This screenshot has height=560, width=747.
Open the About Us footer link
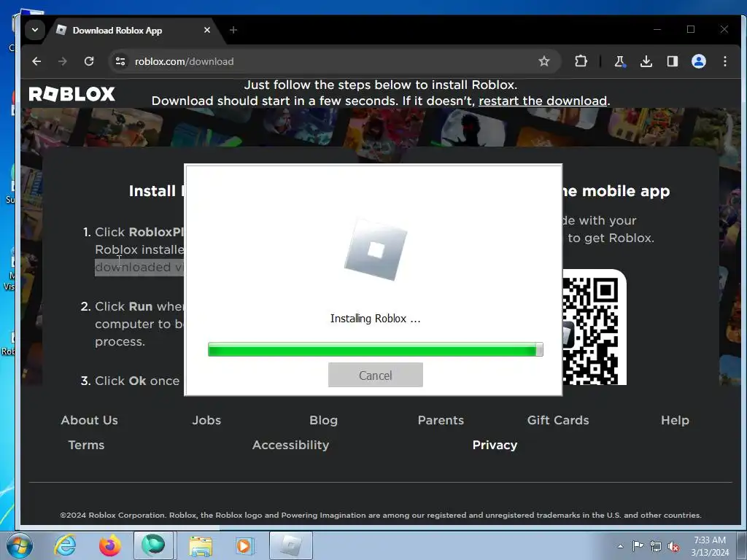[89, 420]
